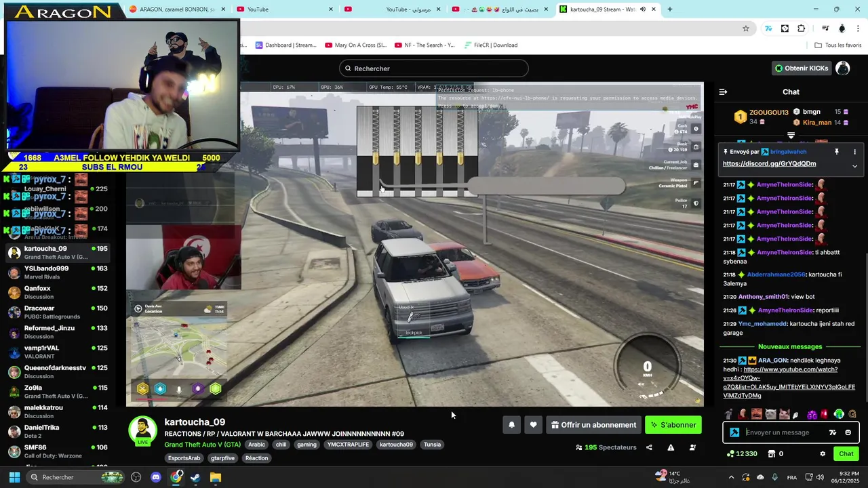Image resolution: width=868 pixels, height=488 pixels.
Task: Switch FRA keyboard language
Action: click(792, 477)
